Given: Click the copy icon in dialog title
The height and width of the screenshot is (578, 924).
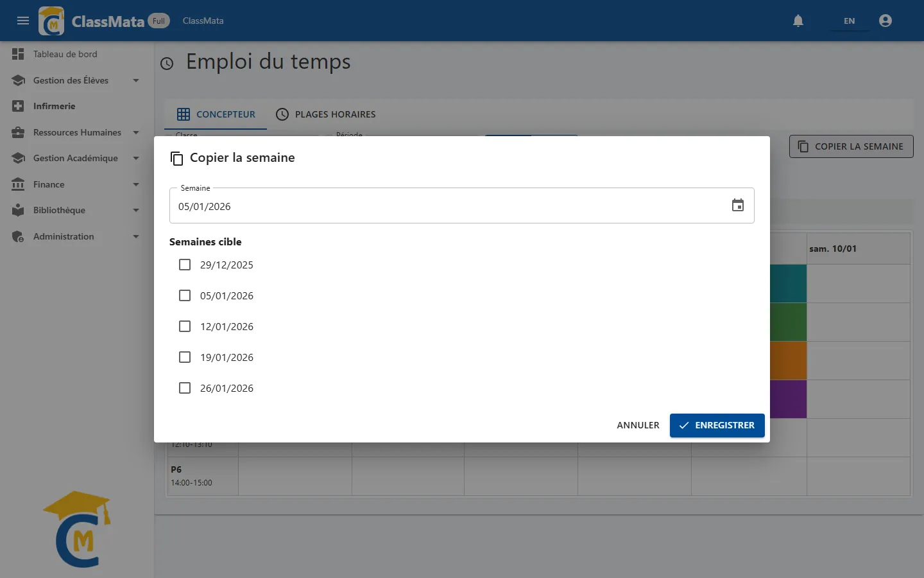Looking at the screenshot, I should point(176,158).
